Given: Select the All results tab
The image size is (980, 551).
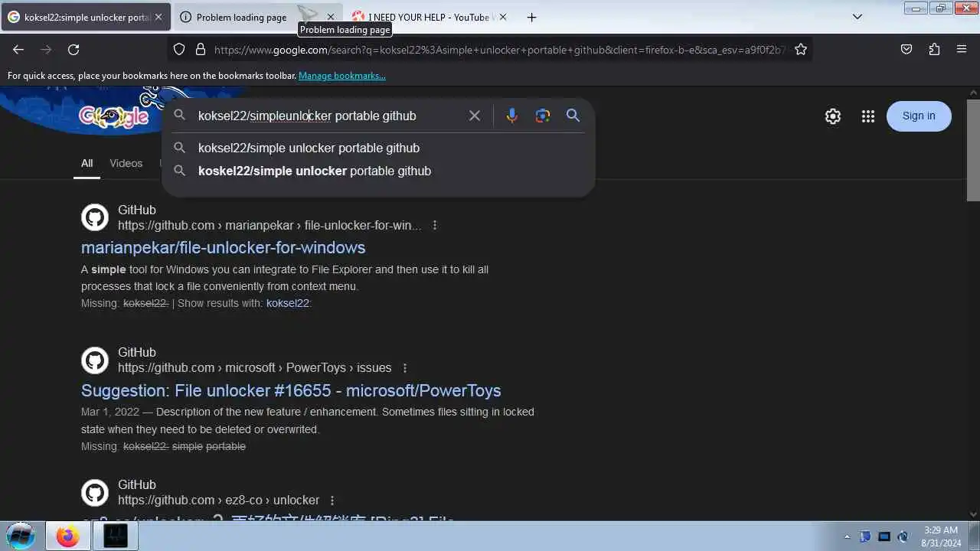Looking at the screenshot, I should click(87, 163).
